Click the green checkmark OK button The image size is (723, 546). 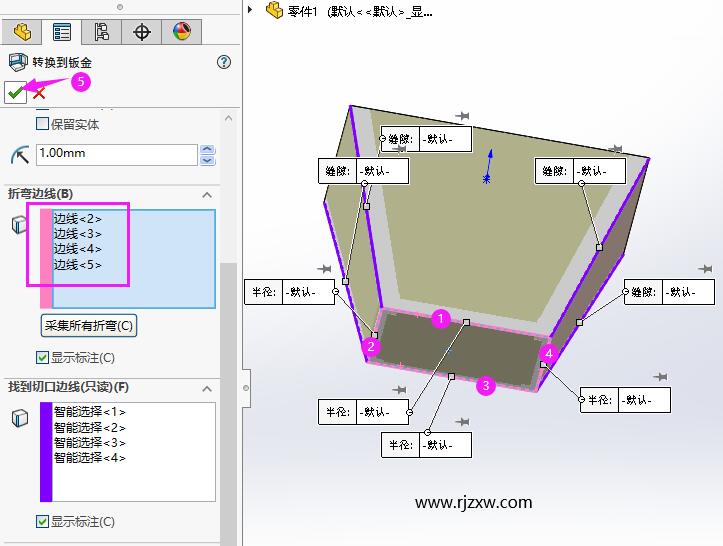click(15, 92)
